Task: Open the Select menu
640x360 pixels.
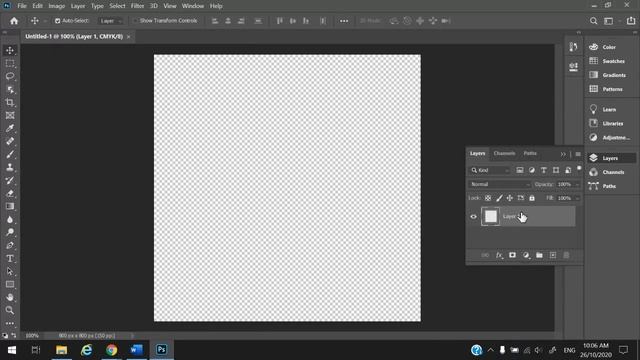Action: (x=117, y=6)
